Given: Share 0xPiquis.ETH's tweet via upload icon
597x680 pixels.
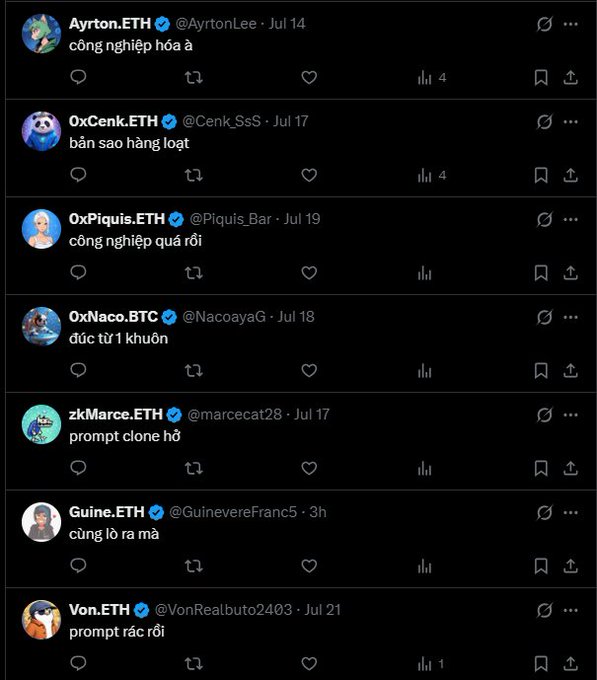Looking at the screenshot, I should pyautogui.click(x=571, y=273).
